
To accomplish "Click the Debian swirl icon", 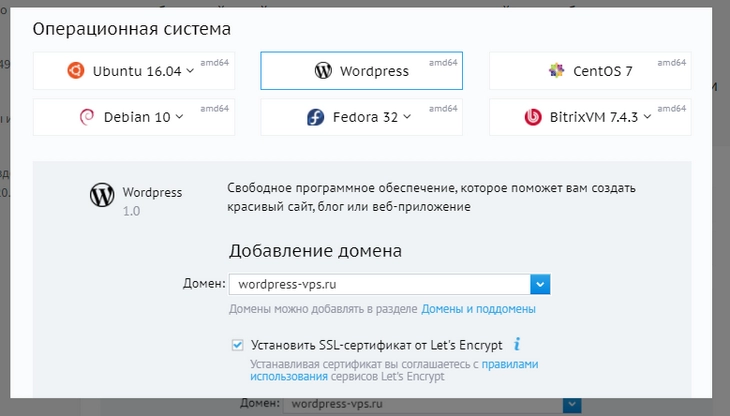I will click(x=87, y=117).
